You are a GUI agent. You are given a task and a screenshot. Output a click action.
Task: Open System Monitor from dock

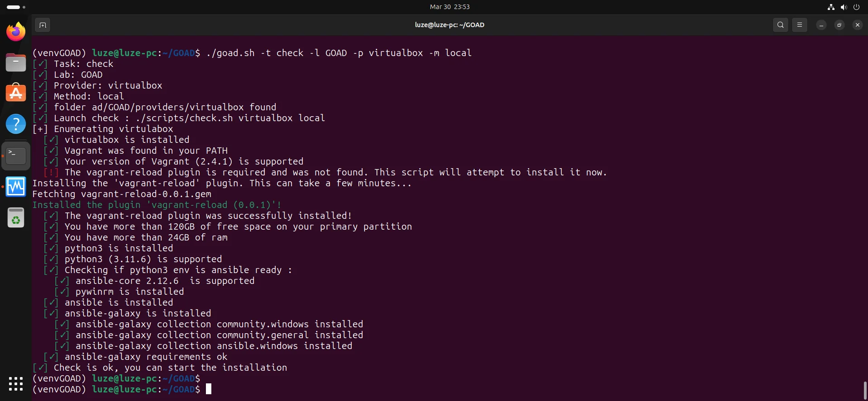(x=16, y=187)
